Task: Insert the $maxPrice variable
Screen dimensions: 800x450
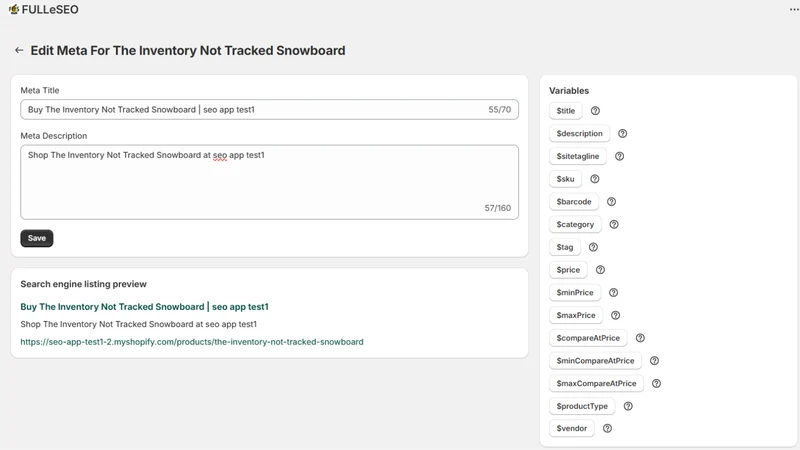Action: click(x=576, y=315)
